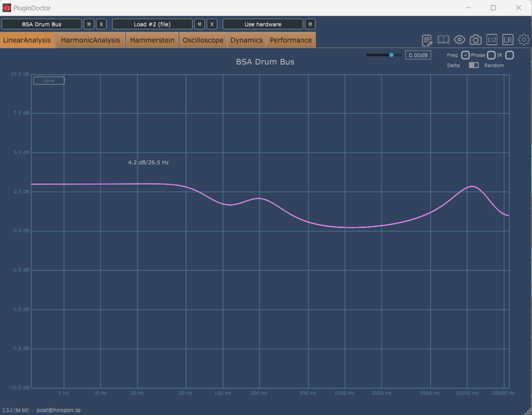The height and width of the screenshot is (415, 532).
Task: Click the -10.0 dB axis label
Action: 19,387
